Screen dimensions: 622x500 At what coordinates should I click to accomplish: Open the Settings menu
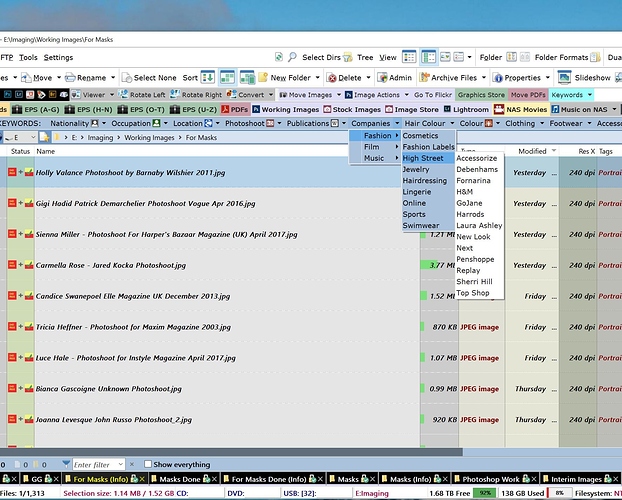tap(58, 57)
